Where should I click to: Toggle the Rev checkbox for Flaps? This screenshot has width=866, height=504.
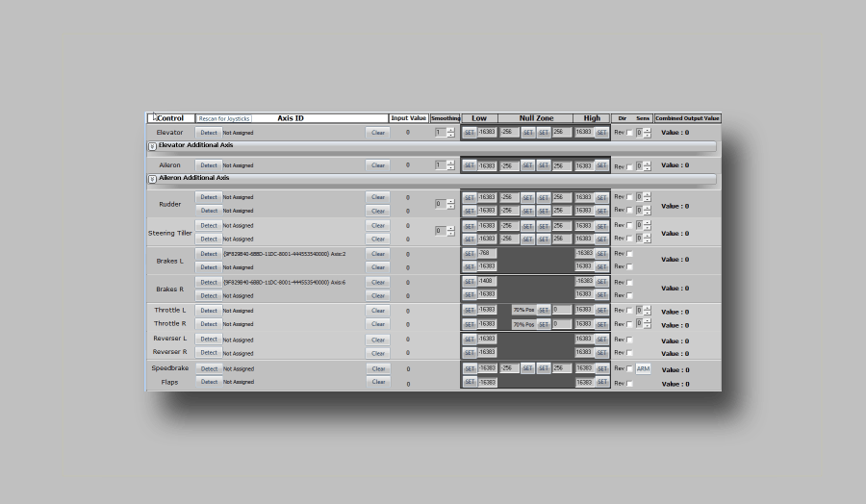pos(630,383)
